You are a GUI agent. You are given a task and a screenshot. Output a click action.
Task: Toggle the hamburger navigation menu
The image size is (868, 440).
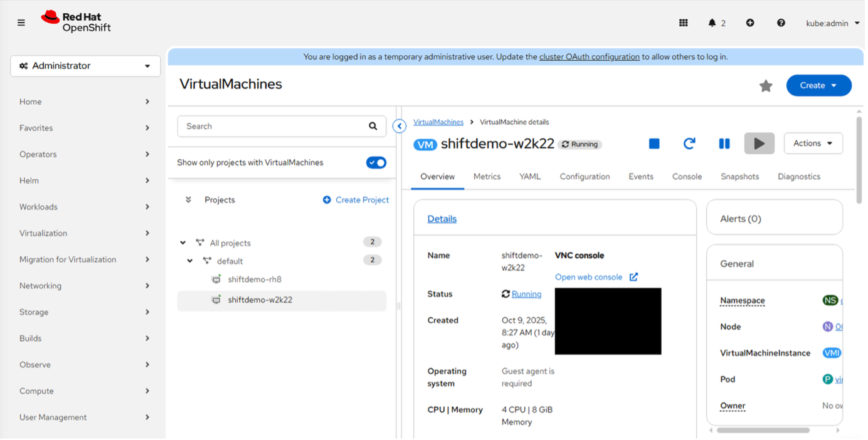21,23
